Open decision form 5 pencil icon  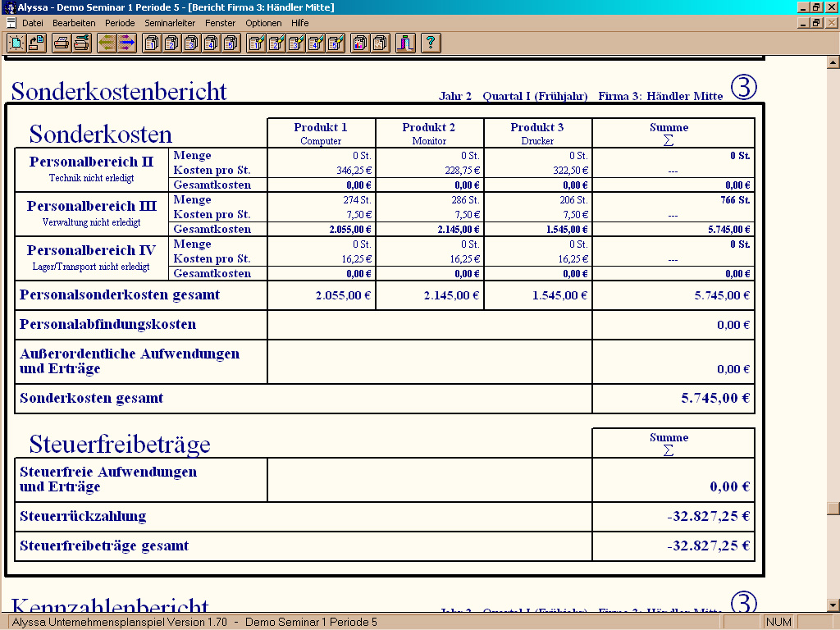tap(336, 43)
